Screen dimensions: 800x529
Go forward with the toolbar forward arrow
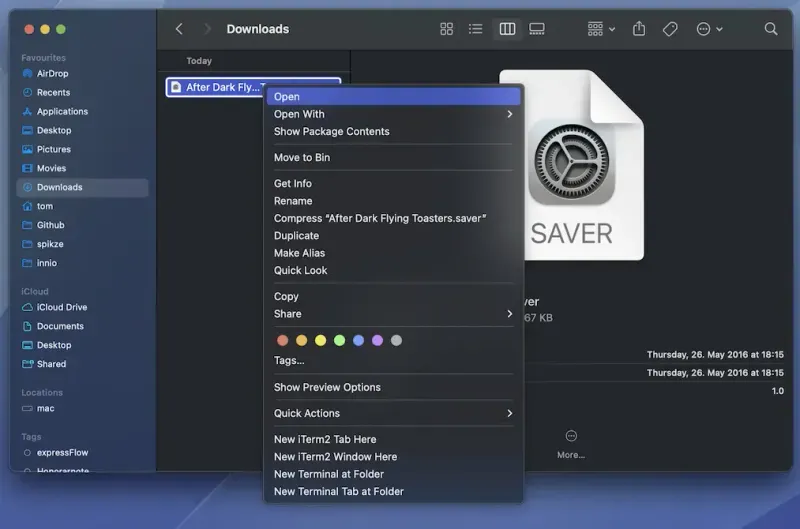pos(207,29)
